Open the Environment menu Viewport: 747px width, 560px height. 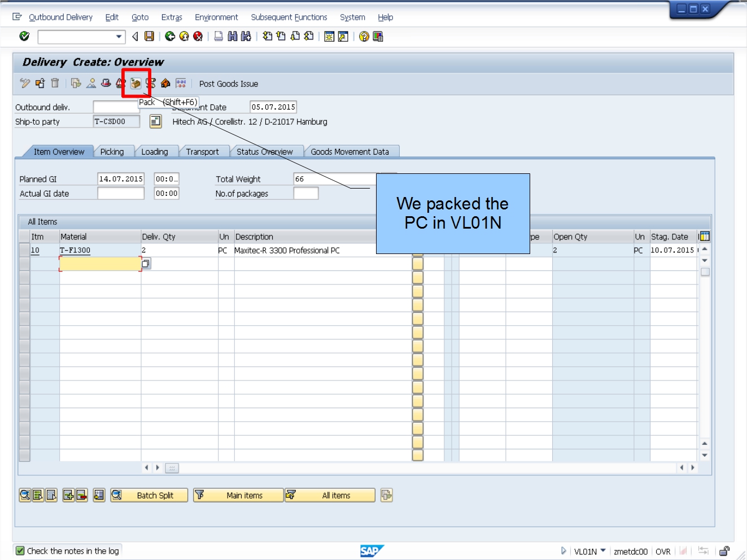point(216,17)
